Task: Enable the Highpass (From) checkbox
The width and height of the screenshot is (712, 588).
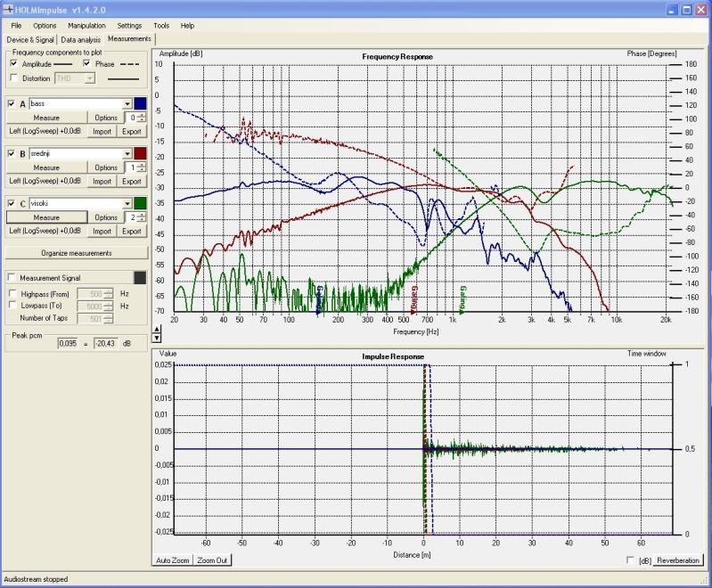Action: 12,293
